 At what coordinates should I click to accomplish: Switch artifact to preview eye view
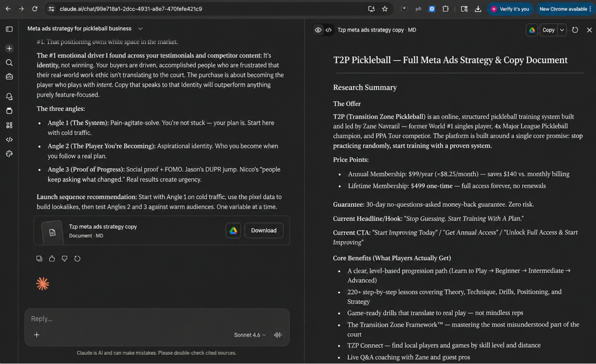(318, 30)
